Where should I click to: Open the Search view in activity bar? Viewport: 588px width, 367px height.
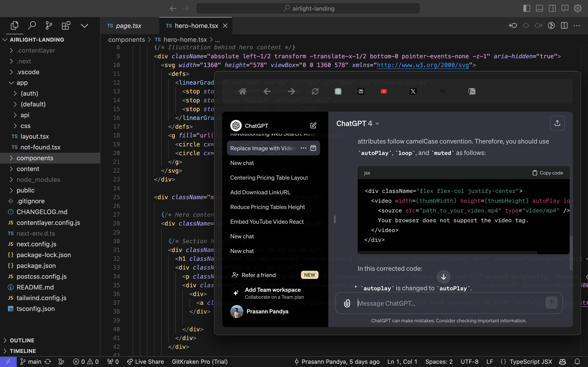(32, 25)
